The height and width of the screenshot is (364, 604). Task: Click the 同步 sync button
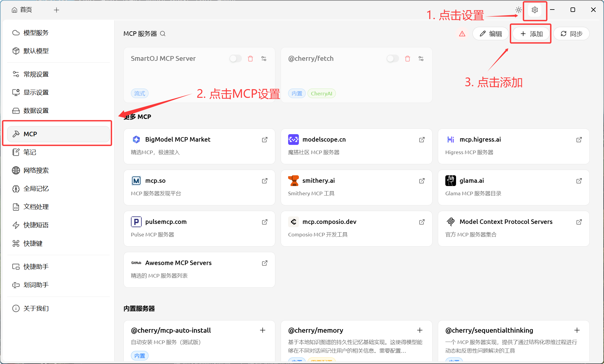point(571,34)
